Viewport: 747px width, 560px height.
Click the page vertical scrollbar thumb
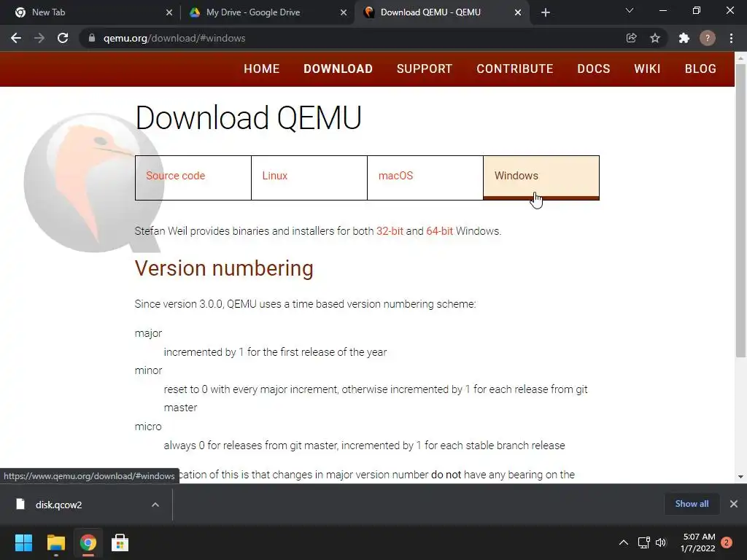740,209
